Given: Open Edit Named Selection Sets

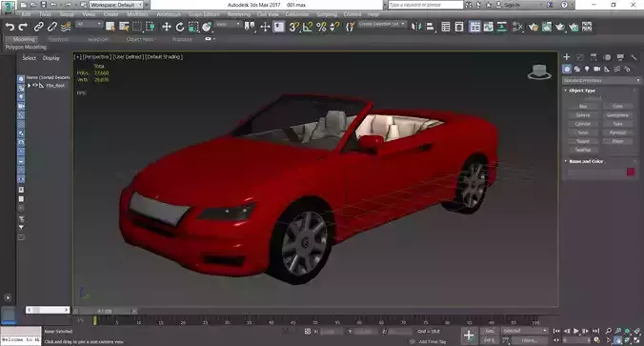Looking at the screenshot, I should tap(350, 27).
